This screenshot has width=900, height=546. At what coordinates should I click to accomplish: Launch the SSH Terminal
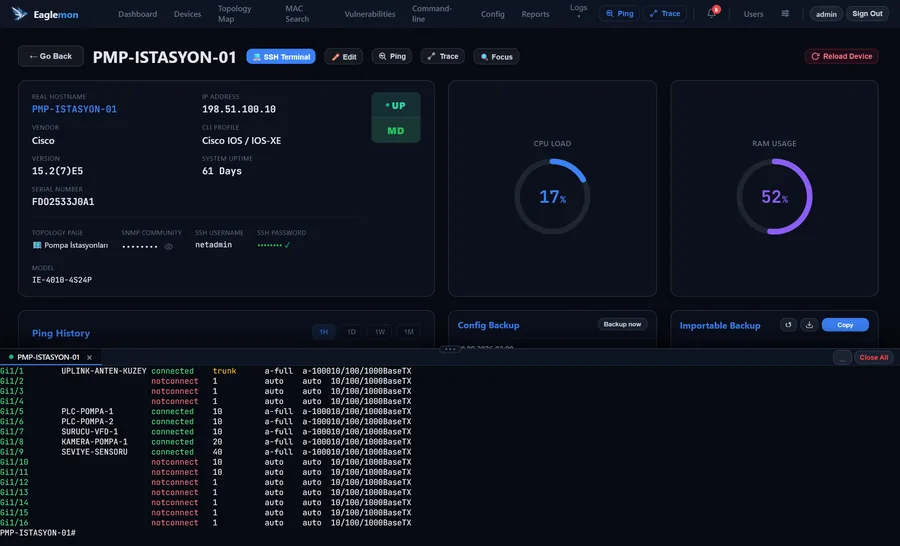(281, 56)
